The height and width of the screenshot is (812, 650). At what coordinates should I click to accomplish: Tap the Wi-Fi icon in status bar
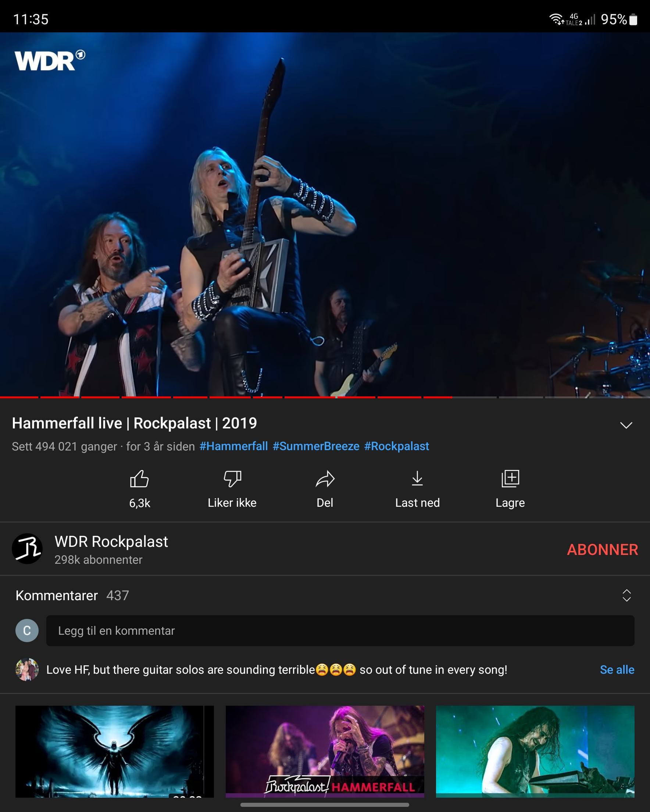[x=556, y=19]
